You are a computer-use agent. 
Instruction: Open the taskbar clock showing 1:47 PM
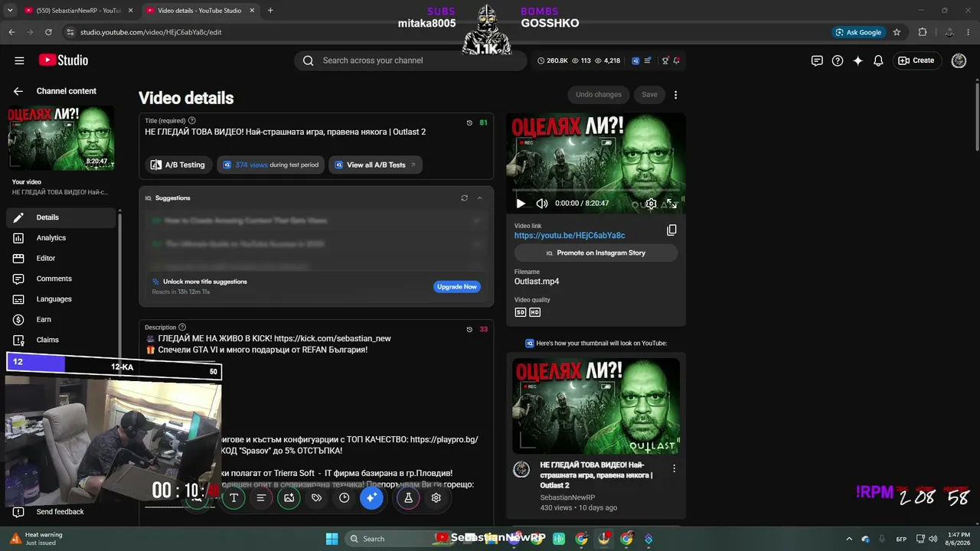(x=959, y=539)
